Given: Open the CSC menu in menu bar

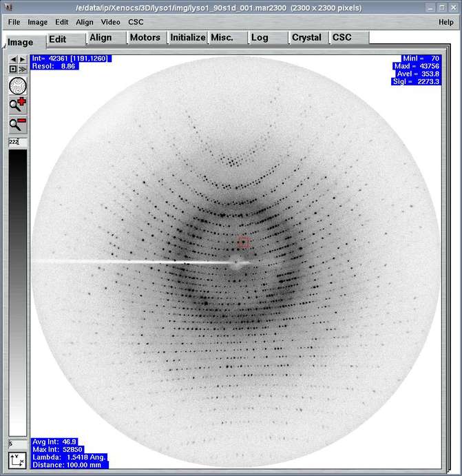Looking at the screenshot, I should 136,22.
